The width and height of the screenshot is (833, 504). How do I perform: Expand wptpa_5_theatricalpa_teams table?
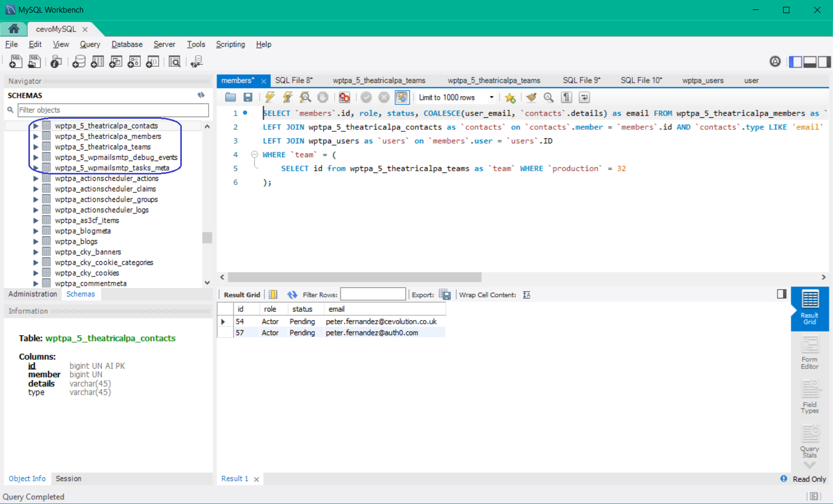click(36, 147)
